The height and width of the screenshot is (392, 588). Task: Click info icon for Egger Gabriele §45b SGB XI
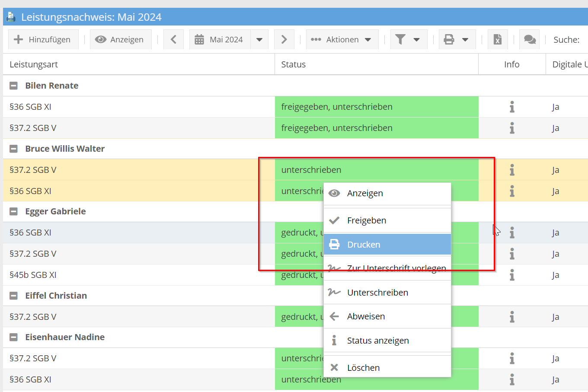(x=512, y=275)
